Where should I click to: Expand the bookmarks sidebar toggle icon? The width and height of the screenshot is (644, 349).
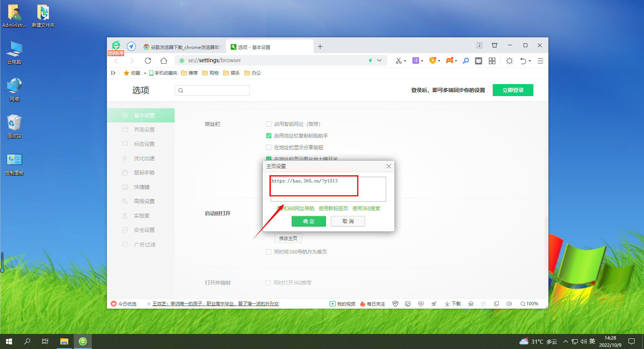click(113, 73)
